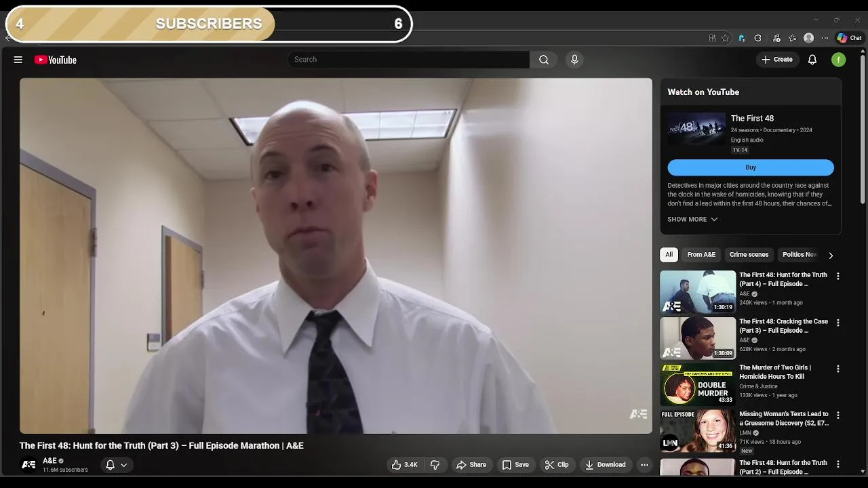This screenshot has height=488, width=868.
Task: Play Double Murder video thumbnail
Action: click(x=698, y=384)
